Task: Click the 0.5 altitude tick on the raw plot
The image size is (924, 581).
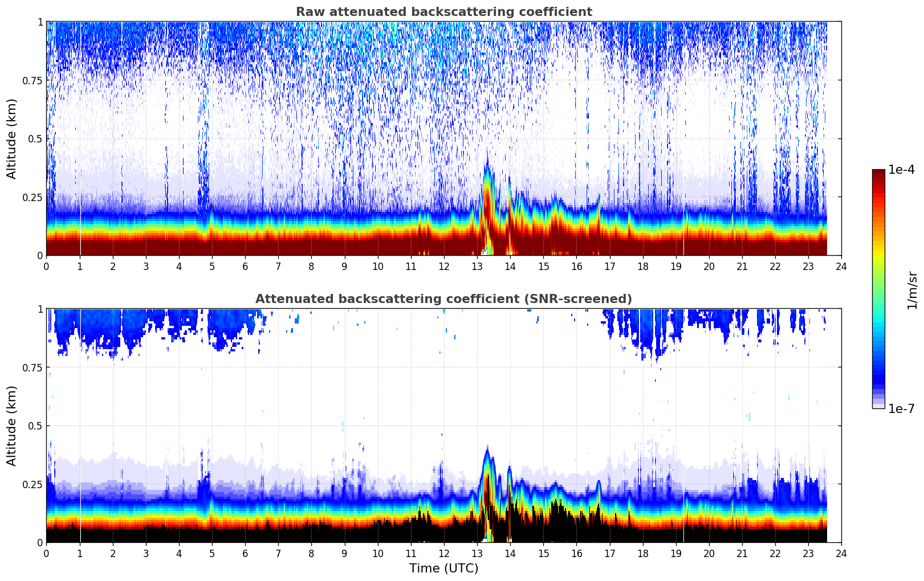Action: pos(35,138)
